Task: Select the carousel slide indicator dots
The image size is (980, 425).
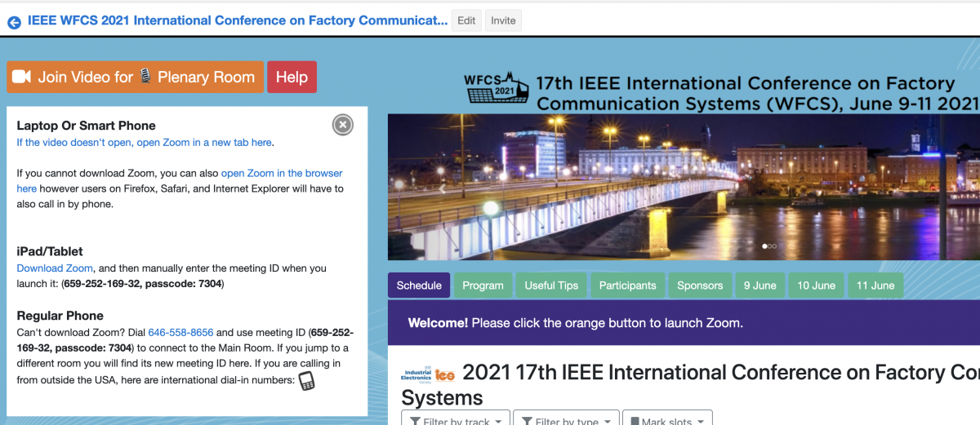Action: pos(768,246)
